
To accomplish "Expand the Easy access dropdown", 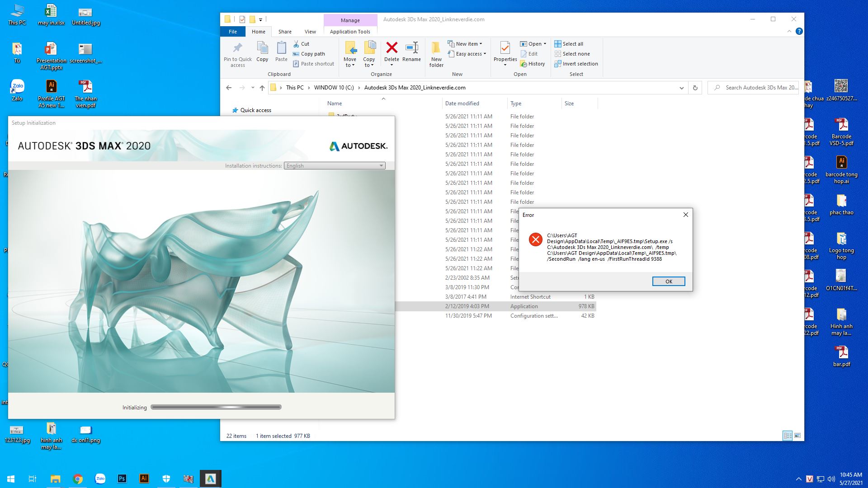I will pyautogui.click(x=467, y=54).
